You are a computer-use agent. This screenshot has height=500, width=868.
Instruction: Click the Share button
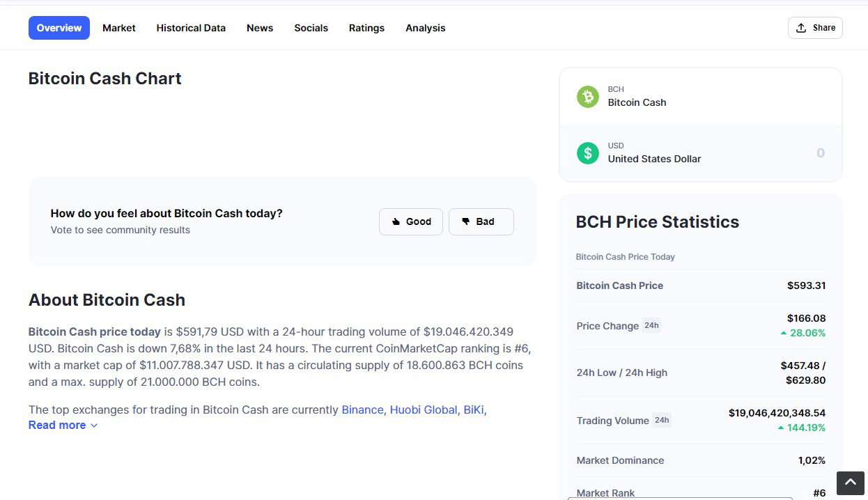point(815,28)
